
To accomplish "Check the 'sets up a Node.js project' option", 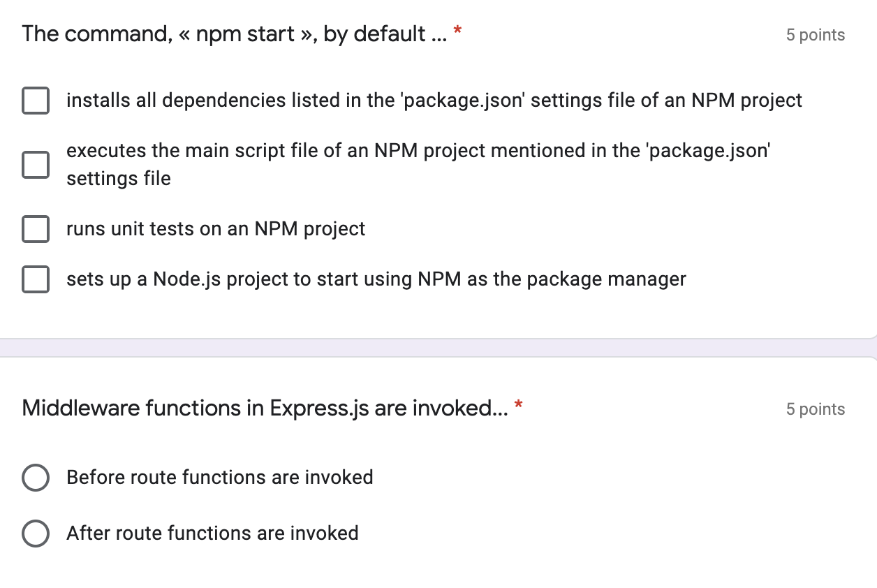I will (36, 279).
